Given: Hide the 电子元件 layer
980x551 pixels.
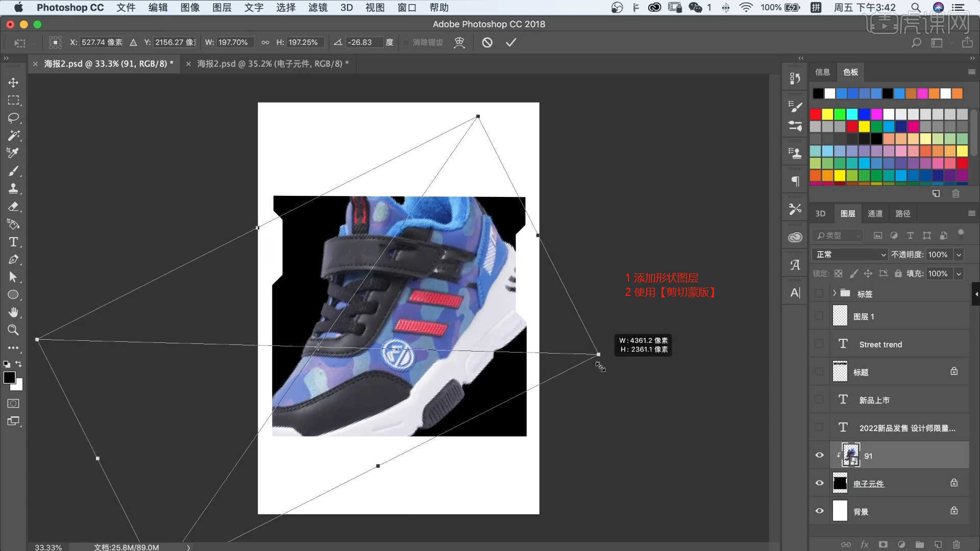Looking at the screenshot, I should 819,483.
